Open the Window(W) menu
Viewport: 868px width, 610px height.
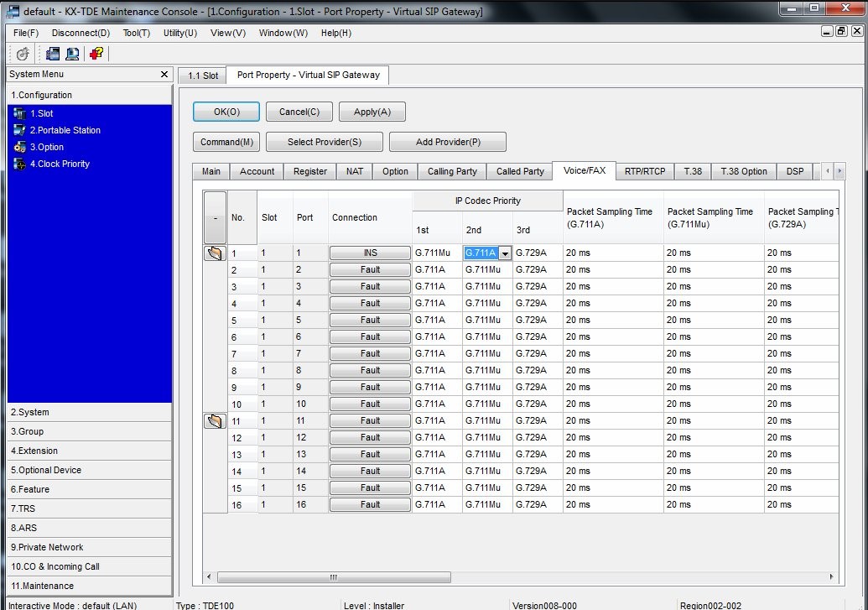[x=283, y=33]
